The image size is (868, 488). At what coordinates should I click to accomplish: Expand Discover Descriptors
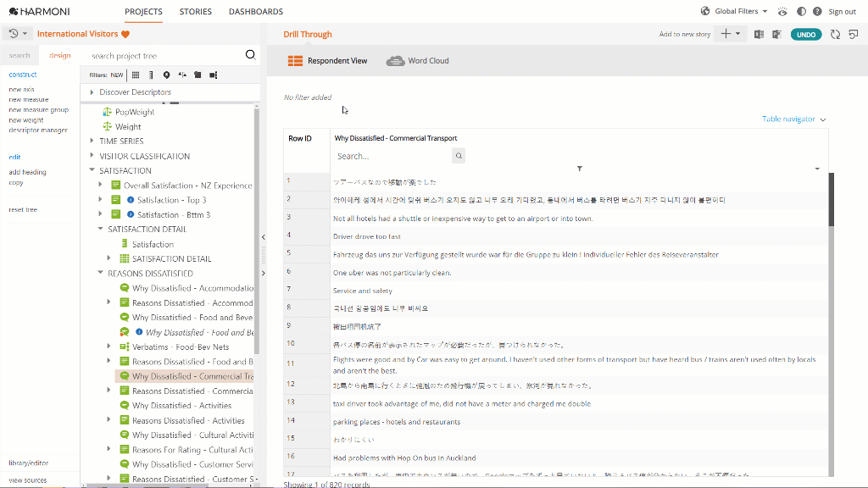(92, 91)
